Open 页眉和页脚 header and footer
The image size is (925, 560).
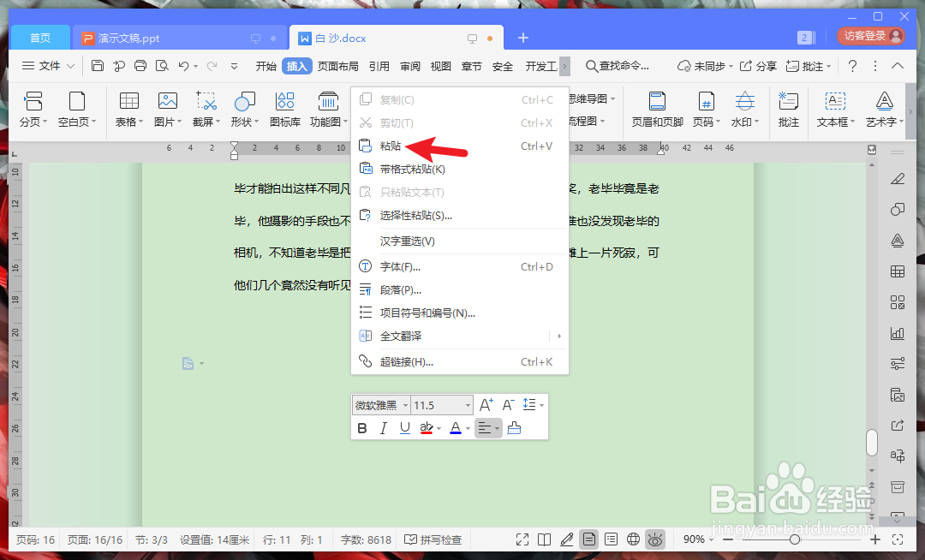pyautogui.click(x=657, y=110)
